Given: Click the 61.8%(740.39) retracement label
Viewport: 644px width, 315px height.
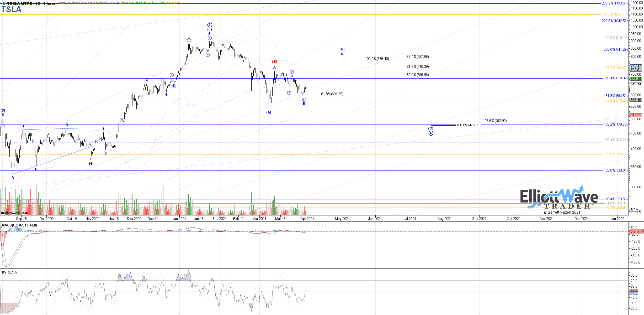Looking at the screenshot, I should [x=418, y=67].
